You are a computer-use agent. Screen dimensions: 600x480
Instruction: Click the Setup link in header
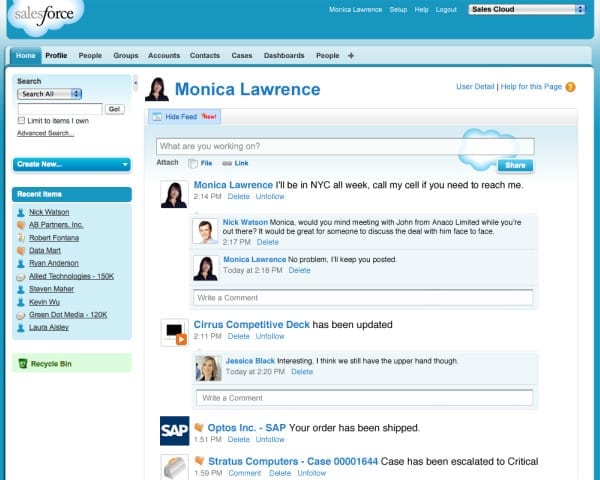tap(398, 10)
